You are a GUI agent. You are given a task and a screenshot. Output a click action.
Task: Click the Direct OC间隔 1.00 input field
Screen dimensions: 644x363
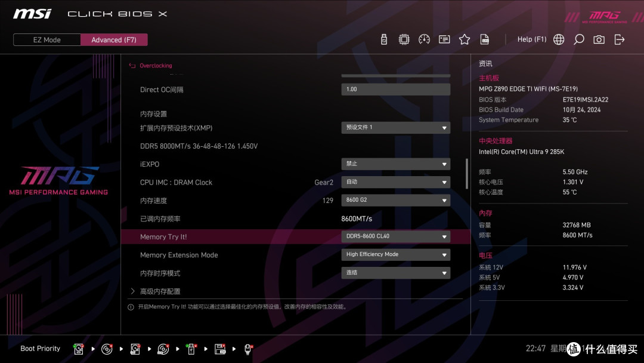tap(395, 89)
